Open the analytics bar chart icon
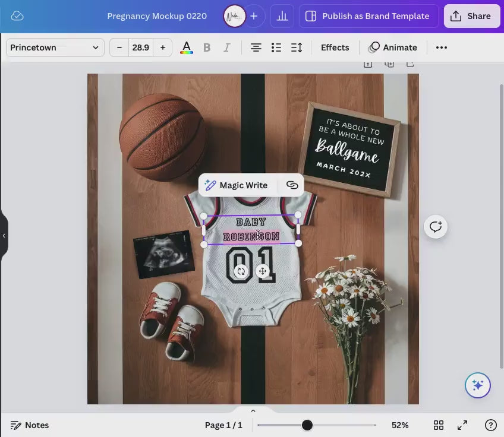Image resolution: width=504 pixels, height=437 pixels. tap(282, 16)
